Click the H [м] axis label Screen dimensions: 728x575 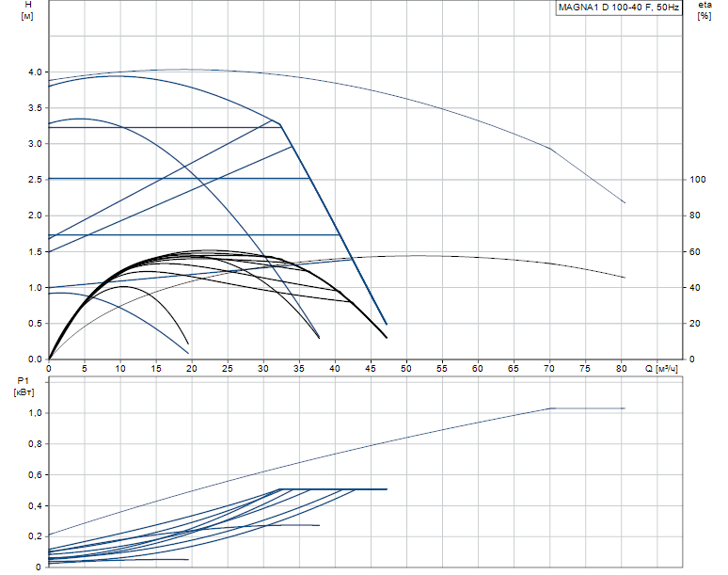(x=27, y=10)
